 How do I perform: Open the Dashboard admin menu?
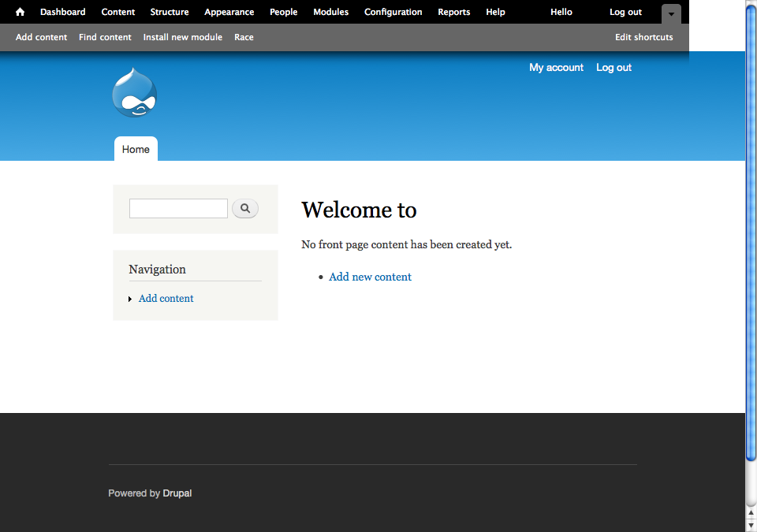(62, 12)
